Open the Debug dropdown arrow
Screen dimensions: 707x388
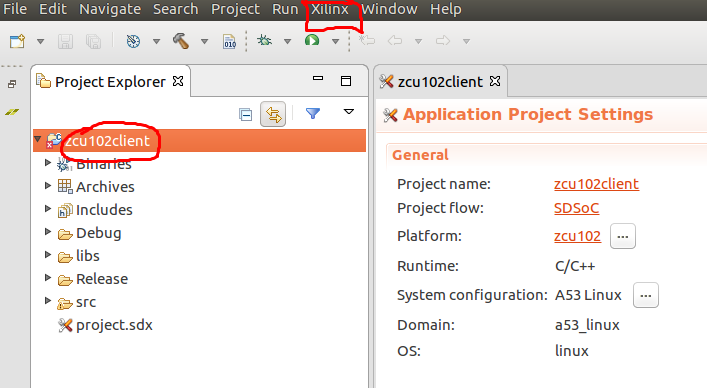(x=287, y=41)
